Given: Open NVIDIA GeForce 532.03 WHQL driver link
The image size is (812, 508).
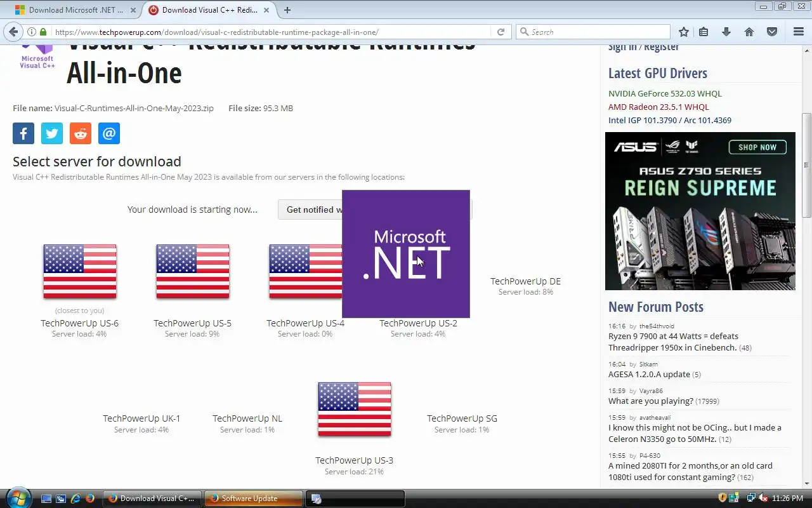Looking at the screenshot, I should point(665,93).
